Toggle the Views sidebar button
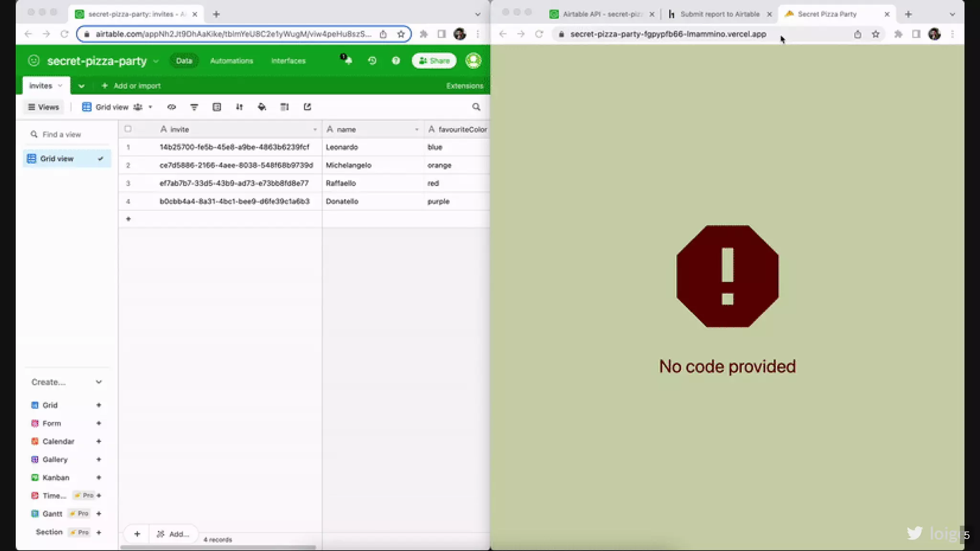The height and width of the screenshot is (551, 980). tap(44, 107)
